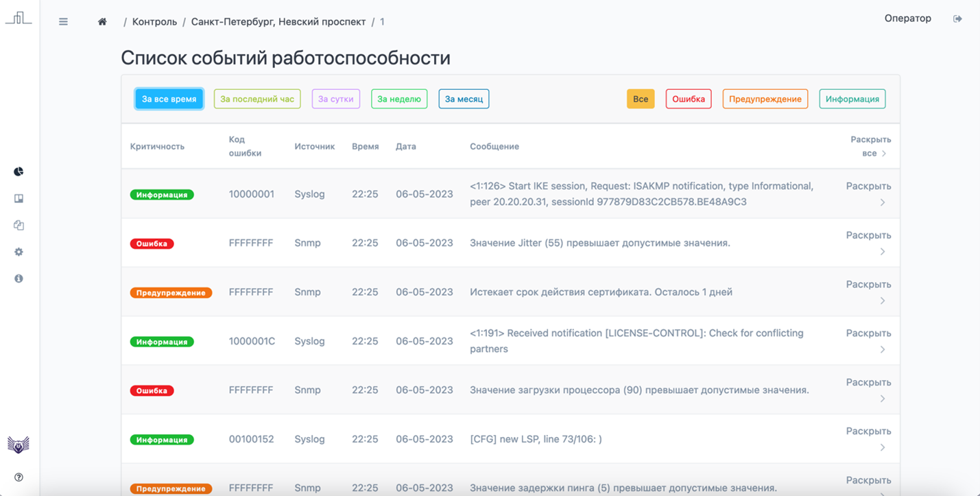
Task: Enable the 'Ошибка' severity filter
Action: 688,98
